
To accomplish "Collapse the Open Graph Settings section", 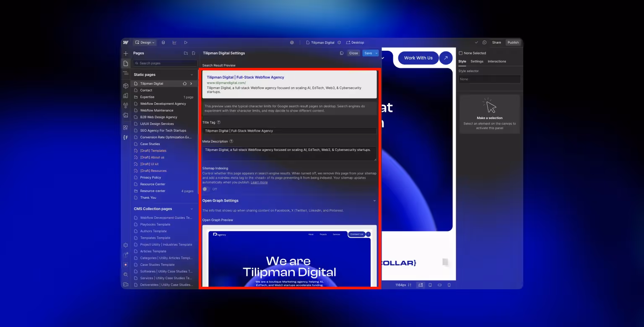I will click(x=374, y=201).
